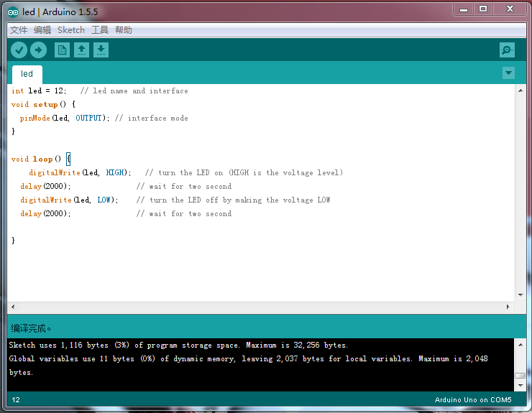Click the digitalWrite(led, HIGH) line
The image size is (532, 413).
click(x=80, y=172)
